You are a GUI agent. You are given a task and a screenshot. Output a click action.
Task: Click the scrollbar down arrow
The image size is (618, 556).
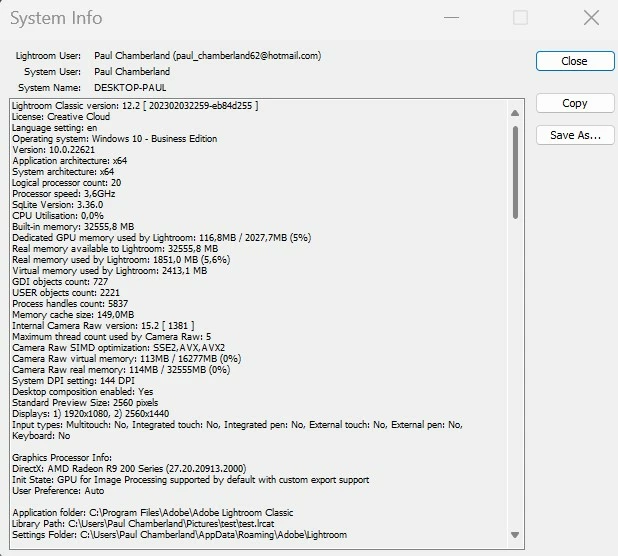pyautogui.click(x=514, y=535)
